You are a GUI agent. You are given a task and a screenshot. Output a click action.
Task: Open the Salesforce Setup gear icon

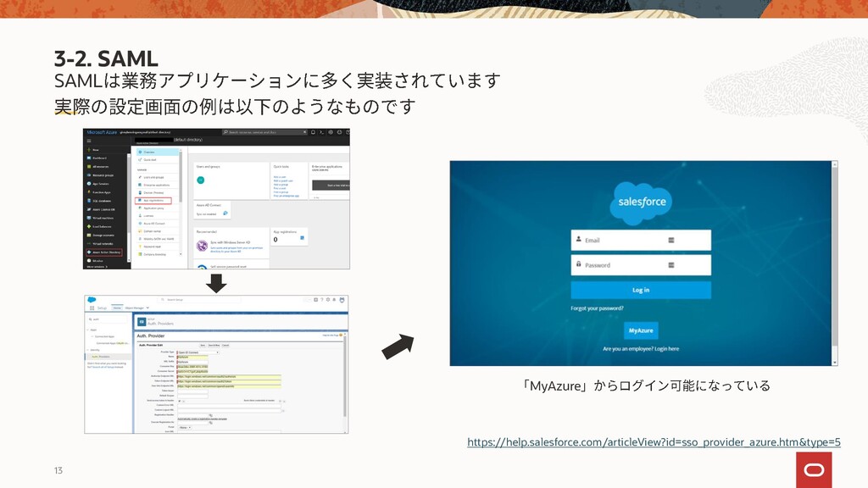coord(328,299)
